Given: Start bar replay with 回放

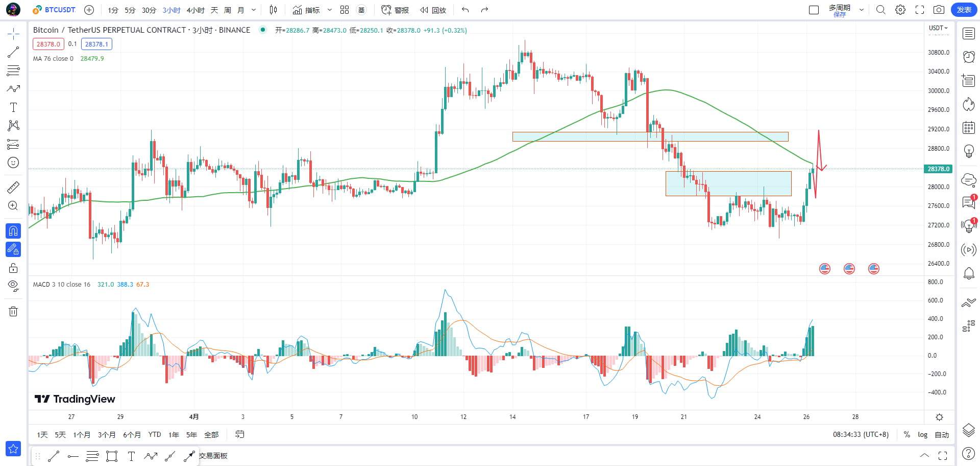Looking at the screenshot, I should [433, 10].
